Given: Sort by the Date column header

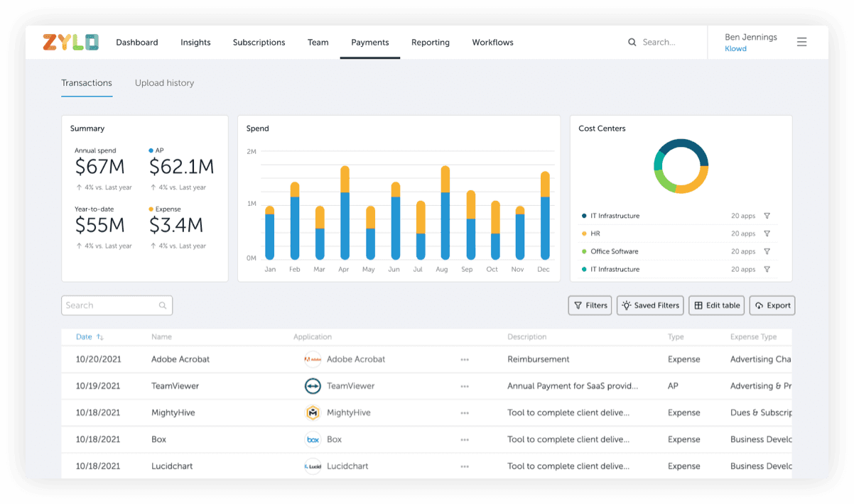Looking at the screenshot, I should (84, 337).
